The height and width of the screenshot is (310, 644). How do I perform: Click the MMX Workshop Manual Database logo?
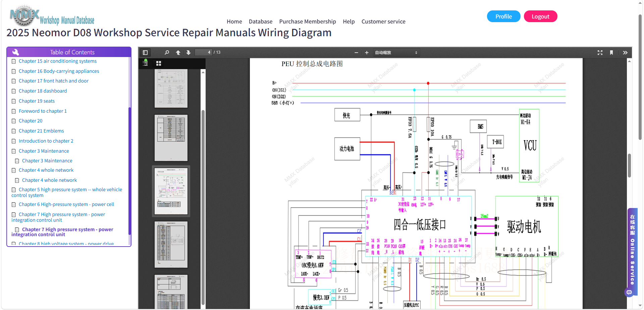(52, 16)
